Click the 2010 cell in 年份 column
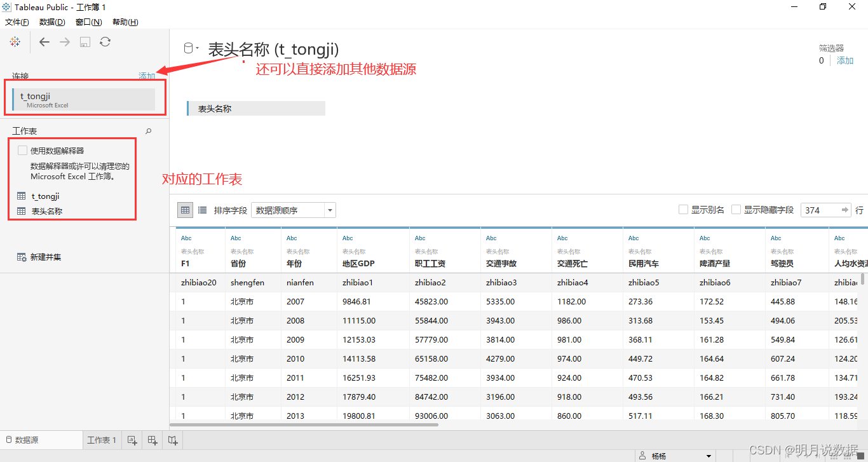868x462 pixels. 295,359
